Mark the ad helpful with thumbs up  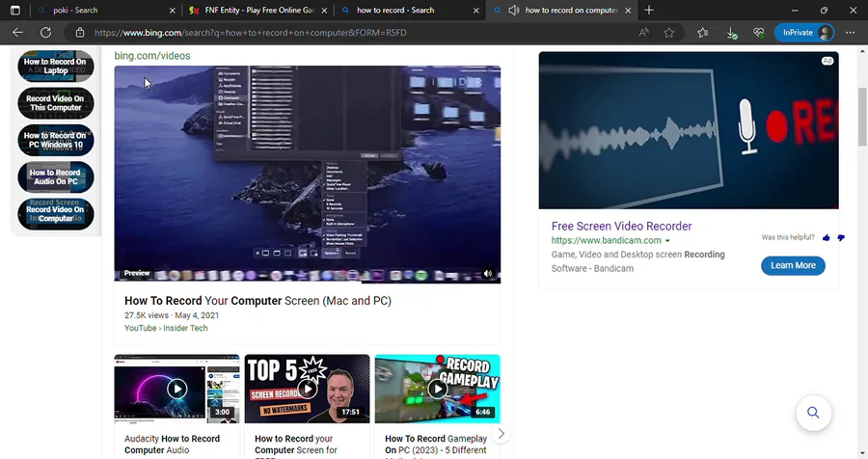[x=826, y=237]
